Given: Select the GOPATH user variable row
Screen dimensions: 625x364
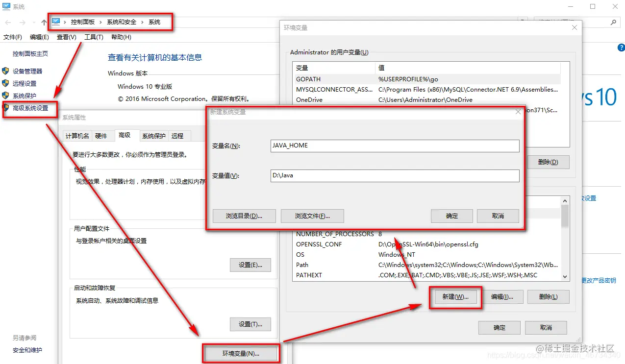Looking at the screenshot, I should 426,79.
